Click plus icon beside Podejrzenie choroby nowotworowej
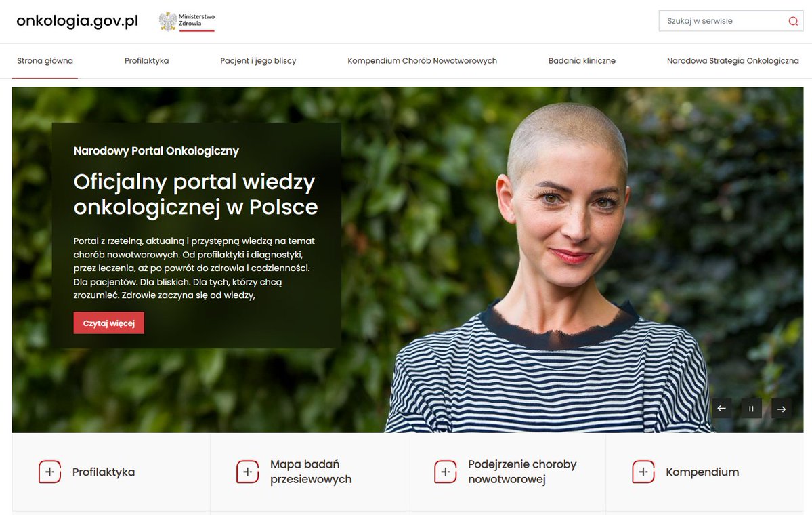812x515 pixels. [x=446, y=472]
